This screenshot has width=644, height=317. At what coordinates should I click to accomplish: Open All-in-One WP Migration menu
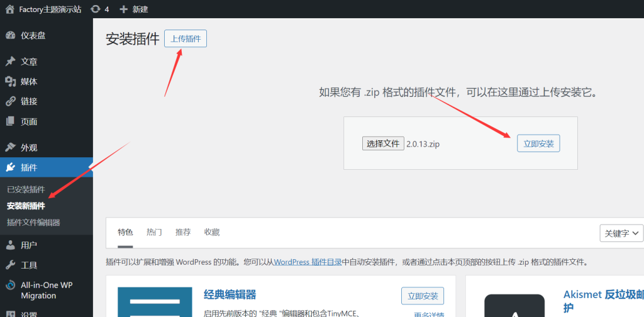47,290
